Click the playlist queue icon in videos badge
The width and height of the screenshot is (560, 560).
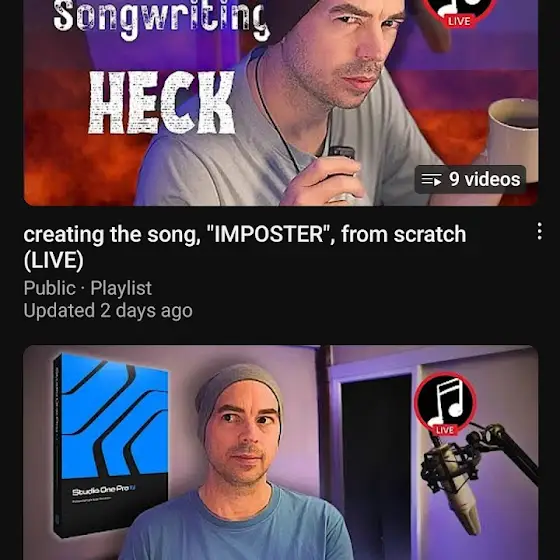431,180
